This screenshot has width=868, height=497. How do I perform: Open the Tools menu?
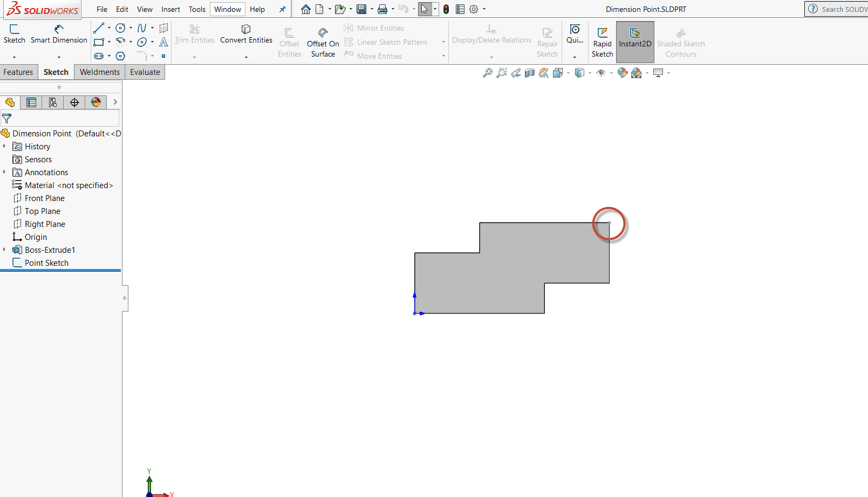197,9
